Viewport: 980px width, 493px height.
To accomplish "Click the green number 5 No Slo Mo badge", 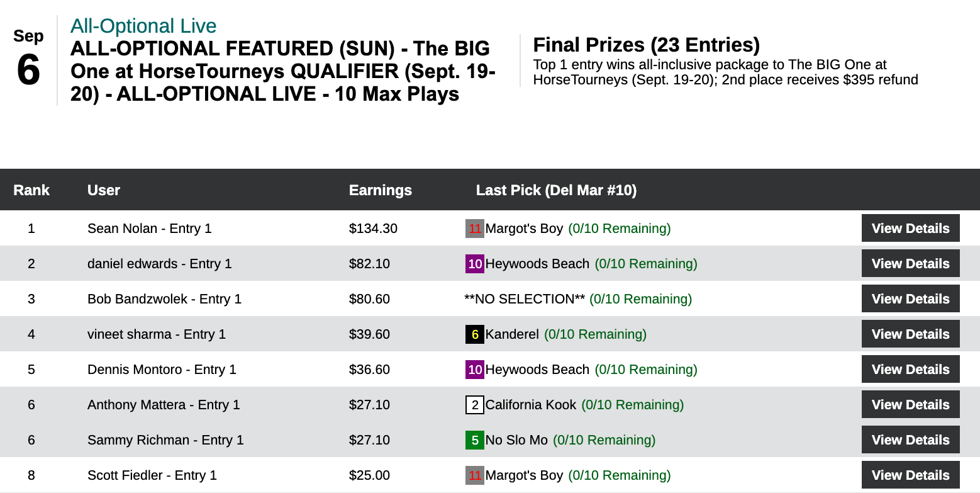I will 474,440.
